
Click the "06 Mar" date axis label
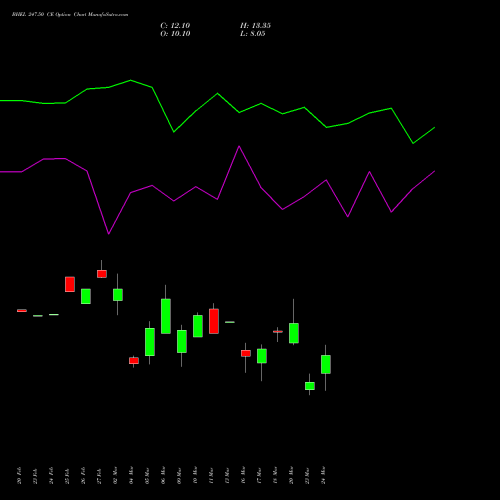point(163,475)
